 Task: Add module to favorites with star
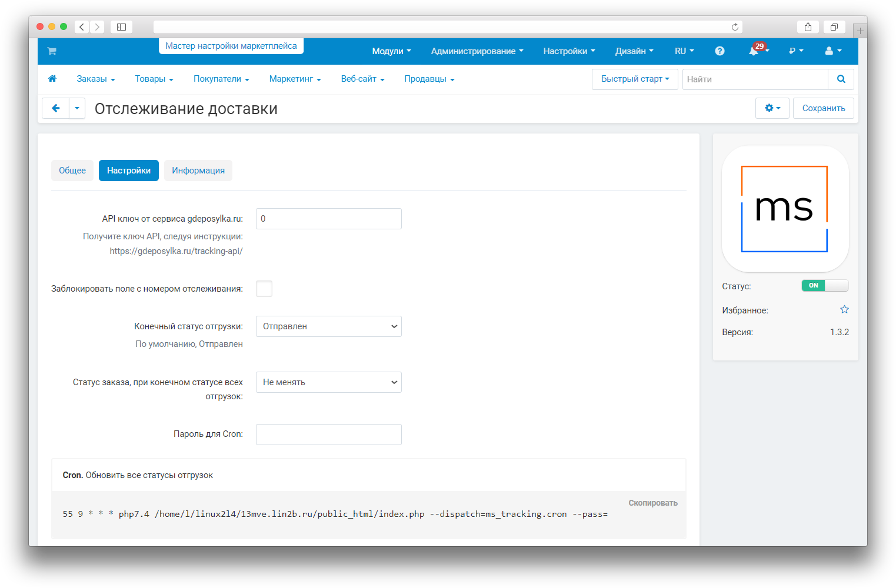pos(844,310)
